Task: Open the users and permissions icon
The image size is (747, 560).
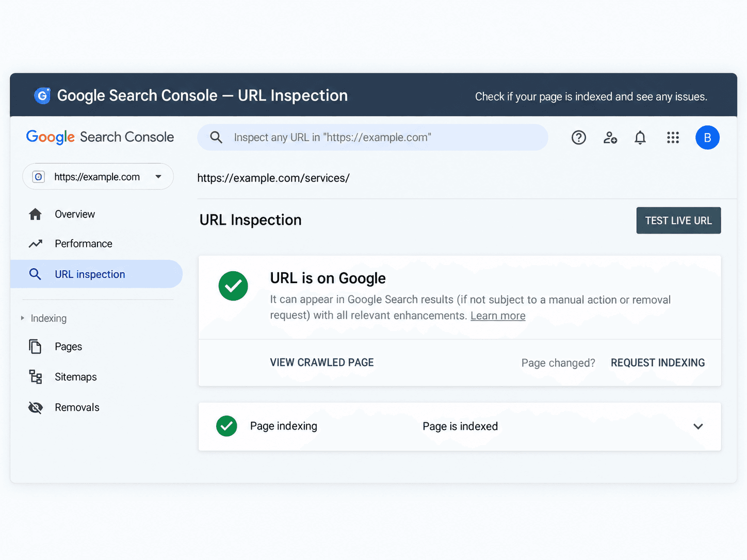Action: [610, 138]
